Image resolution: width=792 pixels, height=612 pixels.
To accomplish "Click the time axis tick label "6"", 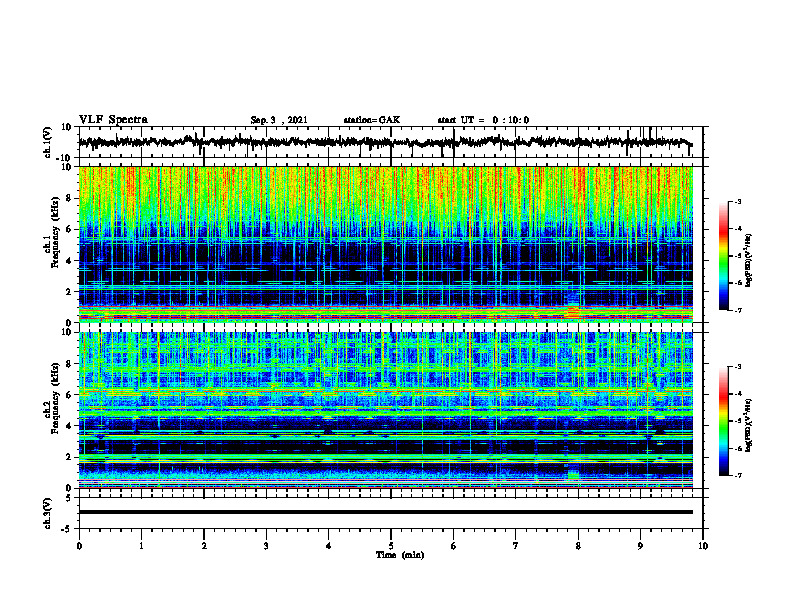I will click(453, 546).
